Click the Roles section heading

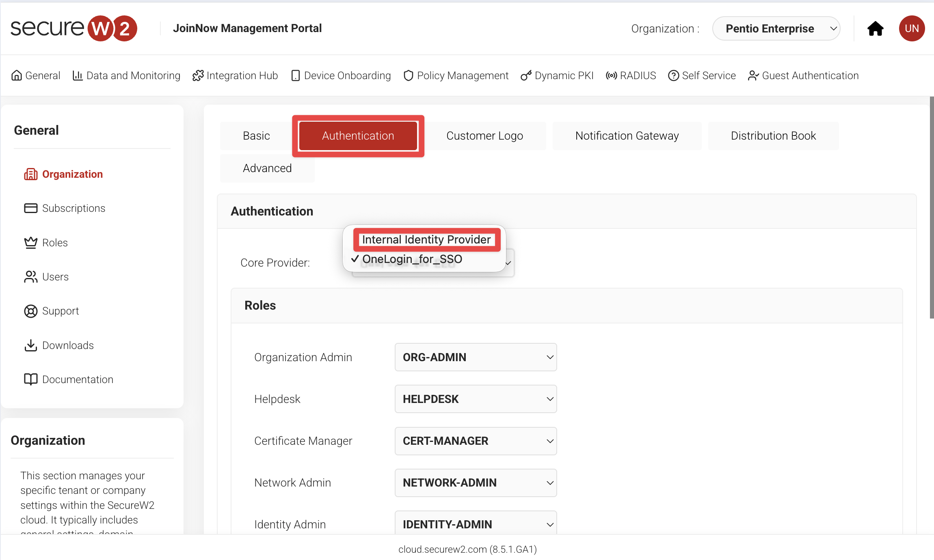260,305
